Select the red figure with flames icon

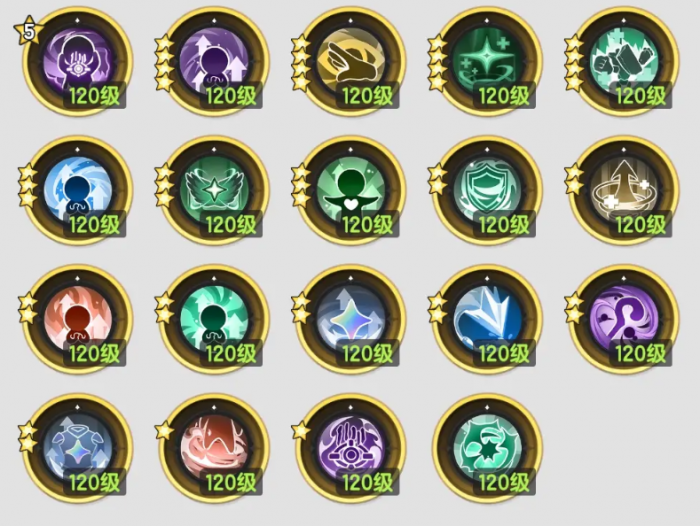(79, 319)
